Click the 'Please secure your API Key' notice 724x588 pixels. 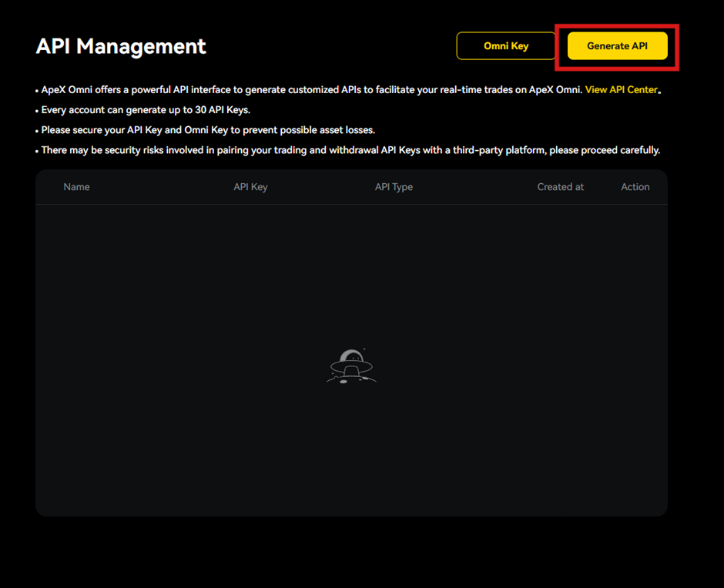(208, 130)
